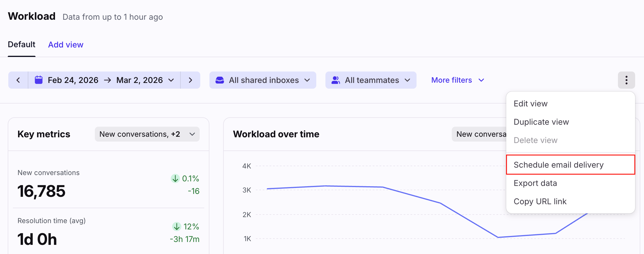The image size is (644, 254).
Task: Expand the All teammates filter
Action: click(x=371, y=80)
